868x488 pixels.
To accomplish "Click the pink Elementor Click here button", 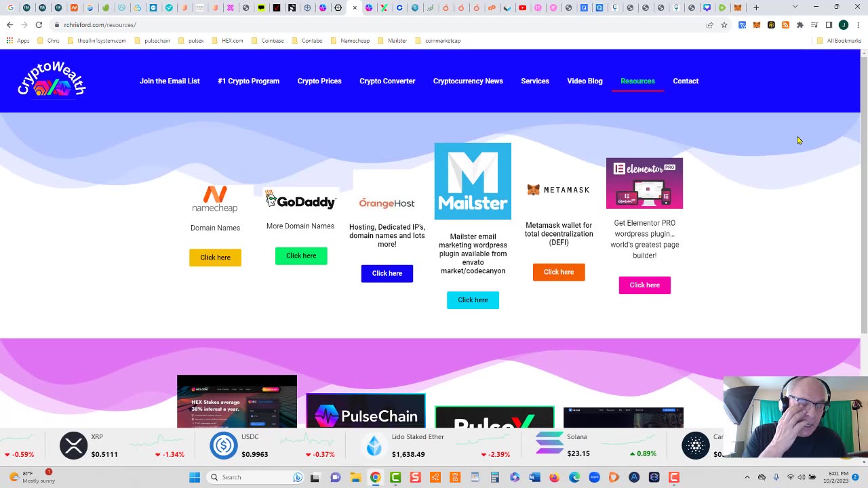I will (644, 285).
